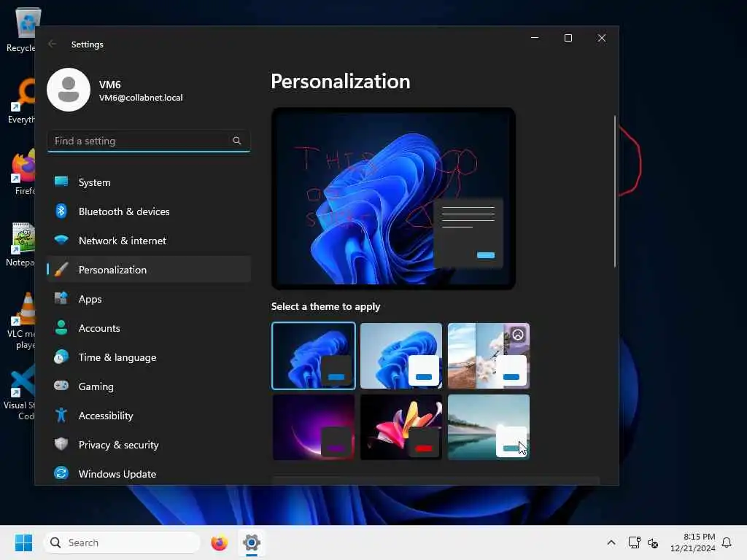Open the Windows Start button

tap(23, 542)
